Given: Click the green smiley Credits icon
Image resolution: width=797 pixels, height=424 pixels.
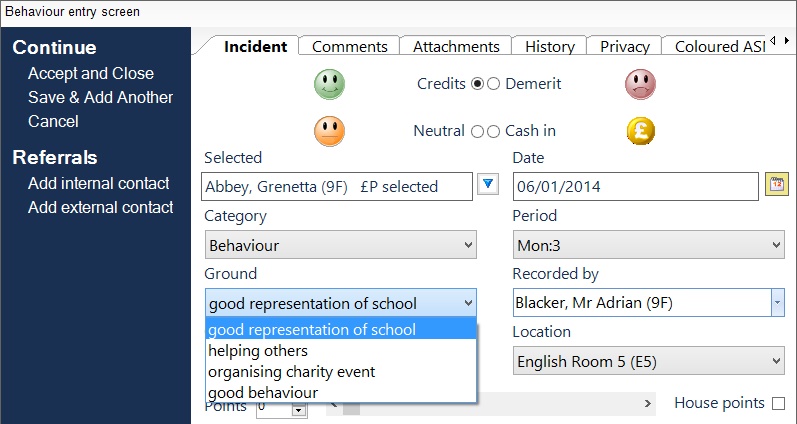Looking at the screenshot, I should pyautogui.click(x=329, y=84).
